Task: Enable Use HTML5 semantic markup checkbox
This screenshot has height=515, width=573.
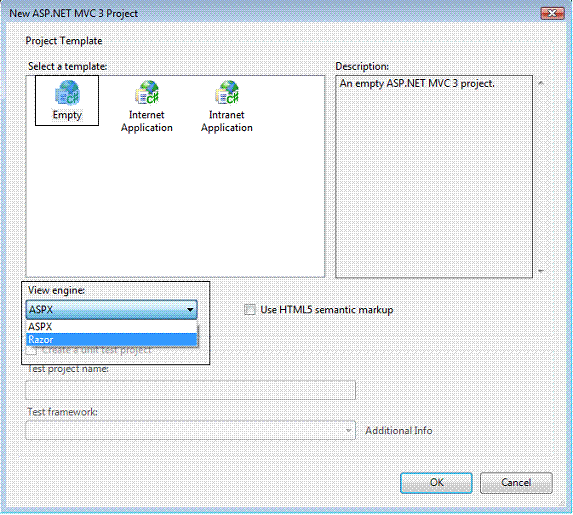Action: [x=250, y=310]
